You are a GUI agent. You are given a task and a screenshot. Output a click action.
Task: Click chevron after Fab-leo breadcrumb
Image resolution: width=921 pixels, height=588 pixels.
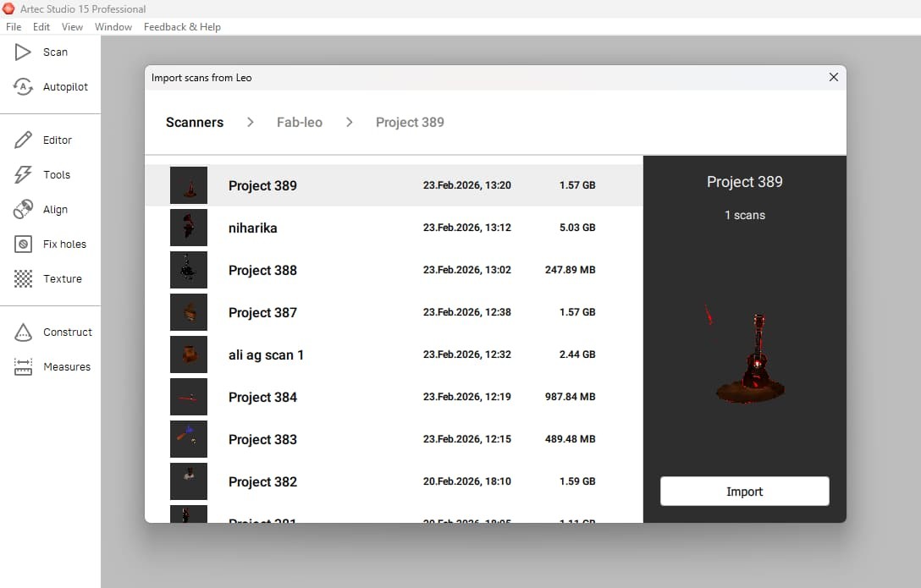[x=350, y=122]
